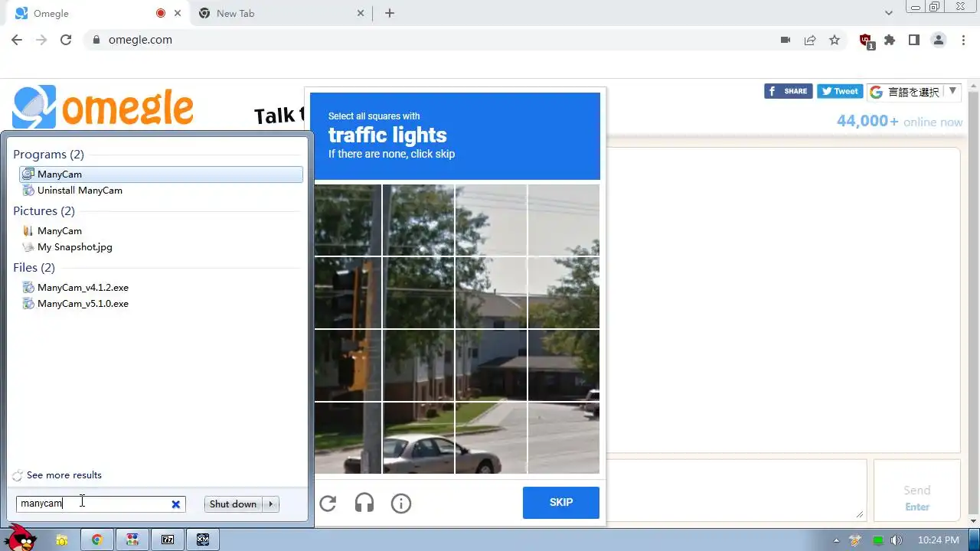Viewport: 980px width, 551px height.
Task: Show hidden tray icons arrow
Action: (x=836, y=540)
